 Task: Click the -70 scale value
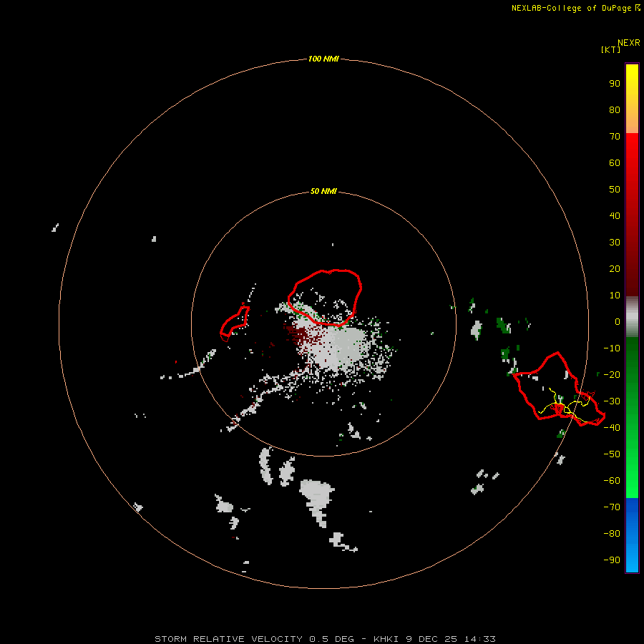(x=612, y=507)
